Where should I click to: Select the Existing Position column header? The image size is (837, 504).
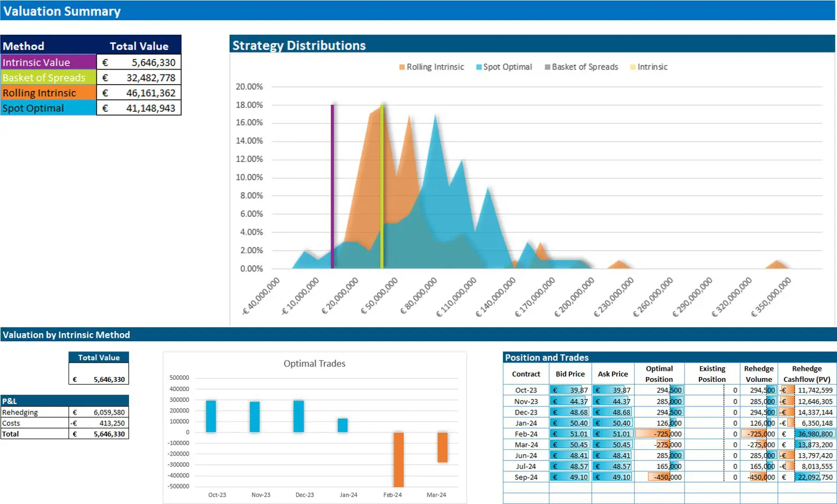(712, 374)
